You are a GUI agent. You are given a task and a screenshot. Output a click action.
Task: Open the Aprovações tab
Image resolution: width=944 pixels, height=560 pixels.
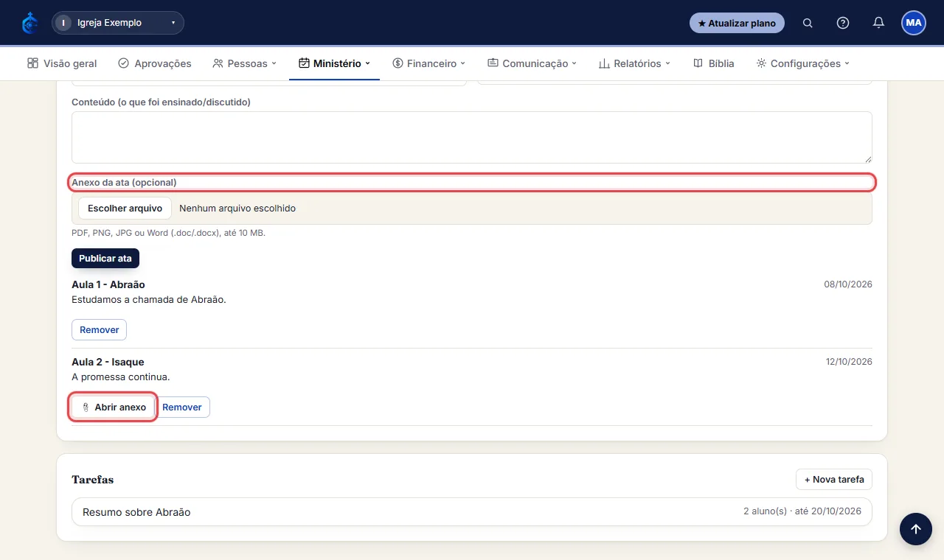[x=155, y=63]
